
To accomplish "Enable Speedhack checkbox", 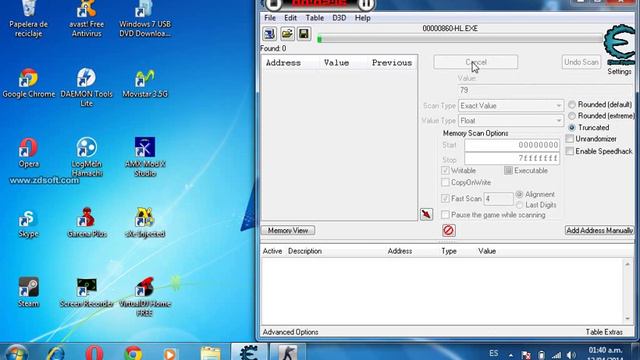I will pos(570,151).
